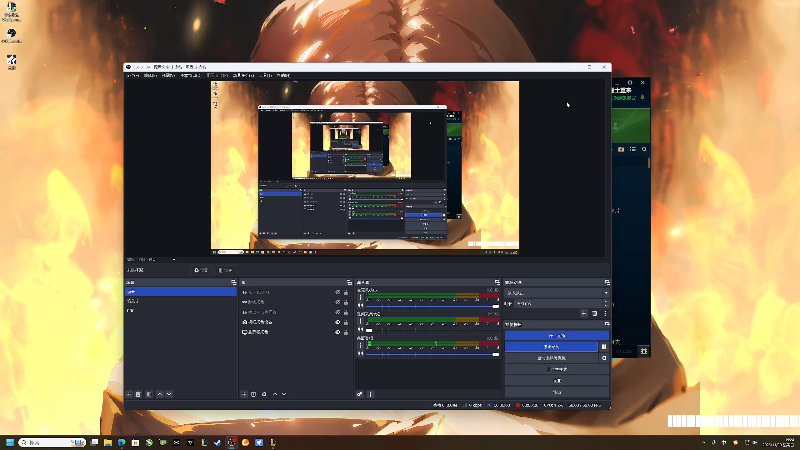Click the Exit button in Controls
The height and width of the screenshot is (450, 800).
557,392
